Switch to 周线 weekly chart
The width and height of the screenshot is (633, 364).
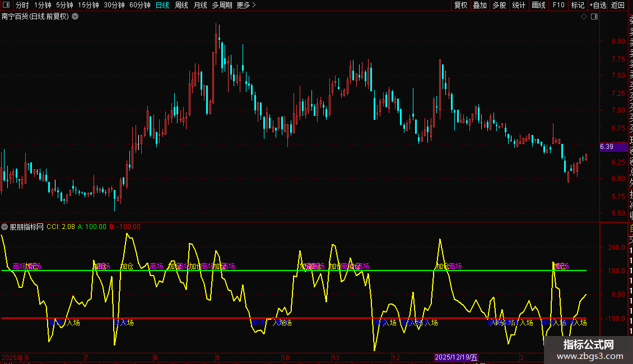181,5
